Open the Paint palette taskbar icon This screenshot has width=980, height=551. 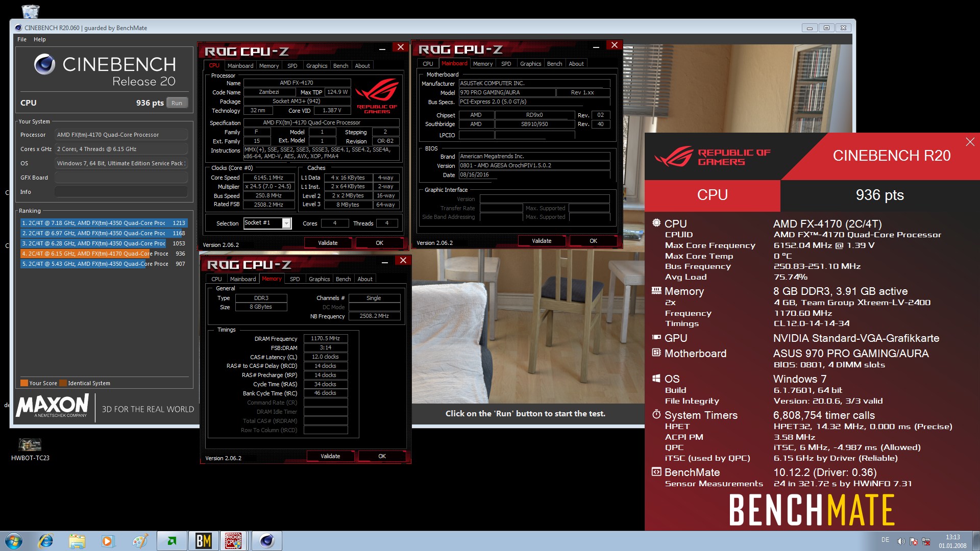click(140, 541)
